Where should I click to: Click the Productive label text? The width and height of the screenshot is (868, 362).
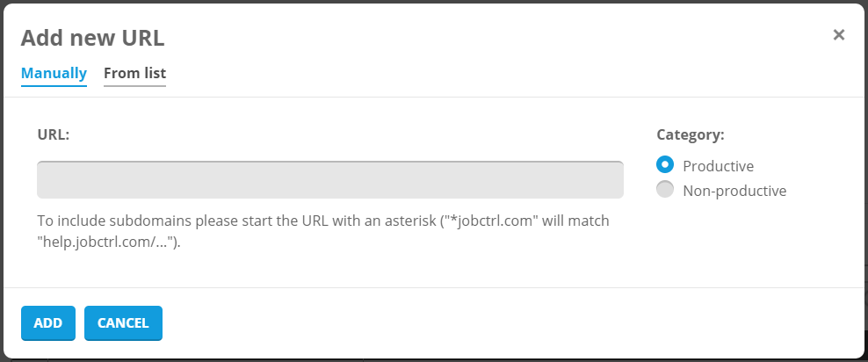pos(718,166)
